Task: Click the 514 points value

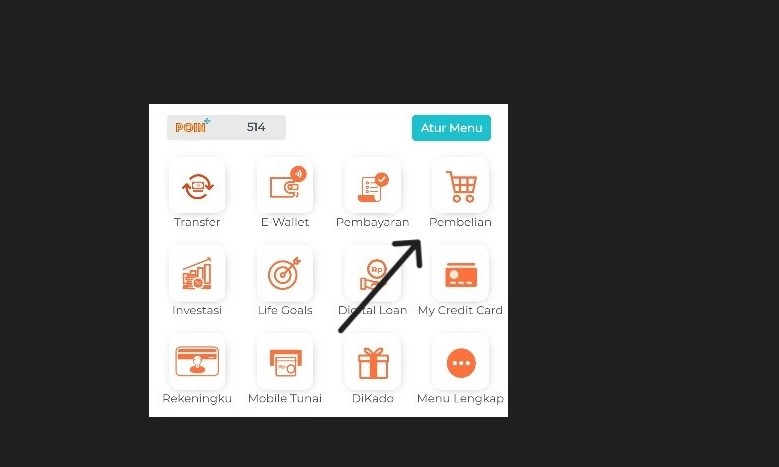Action: 256,127
